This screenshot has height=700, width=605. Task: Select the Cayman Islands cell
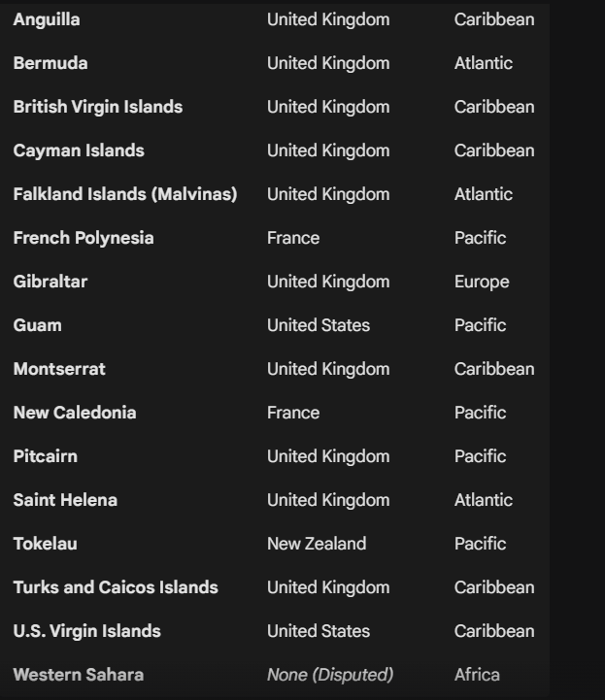(x=79, y=150)
